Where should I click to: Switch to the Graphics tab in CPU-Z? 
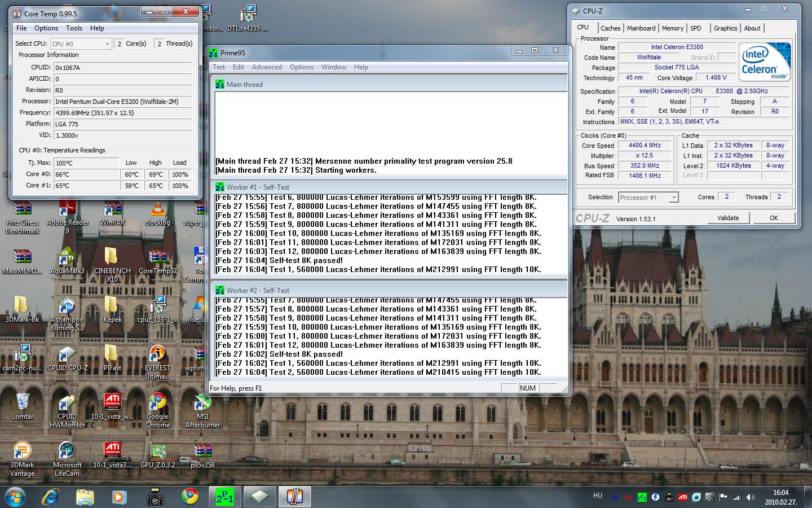(x=725, y=28)
